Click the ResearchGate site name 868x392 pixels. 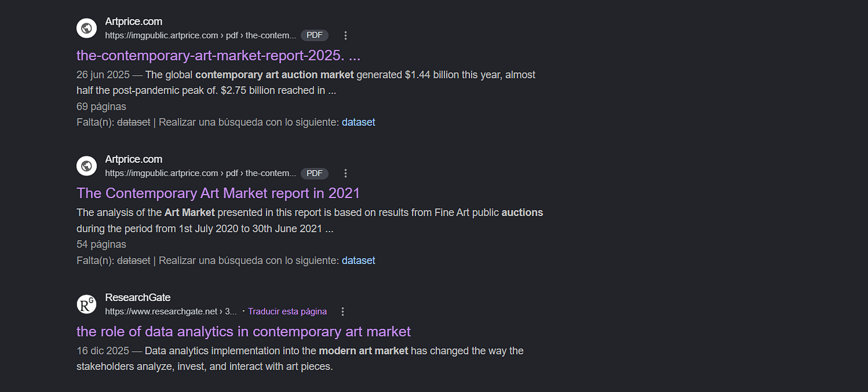coord(138,298)
